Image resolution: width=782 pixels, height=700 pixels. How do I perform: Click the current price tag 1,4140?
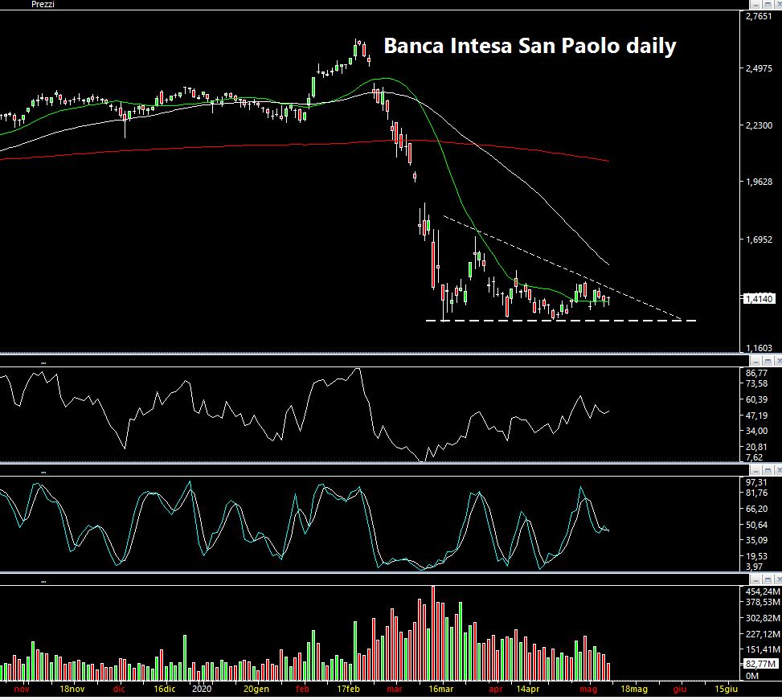click(759, 299)
